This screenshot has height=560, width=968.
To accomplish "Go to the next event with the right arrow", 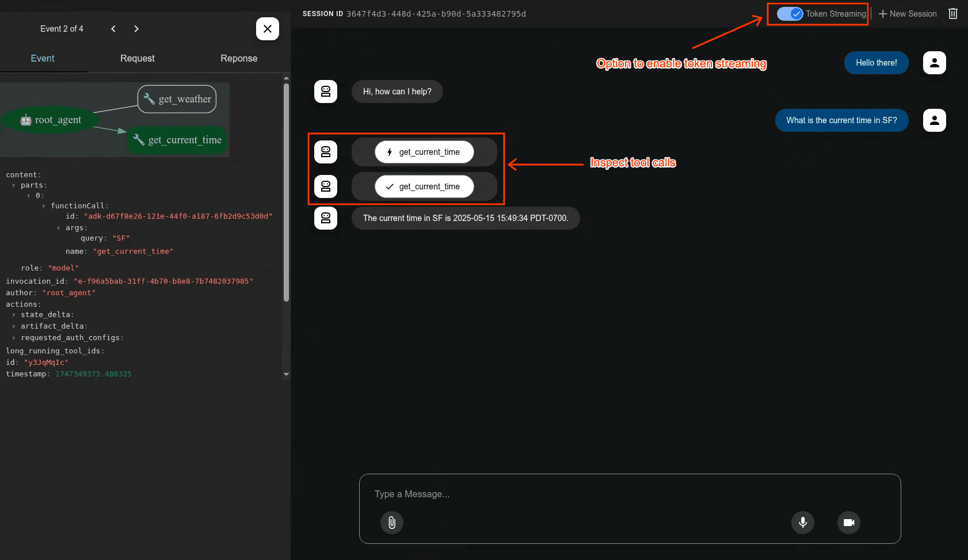I will 136,28.
